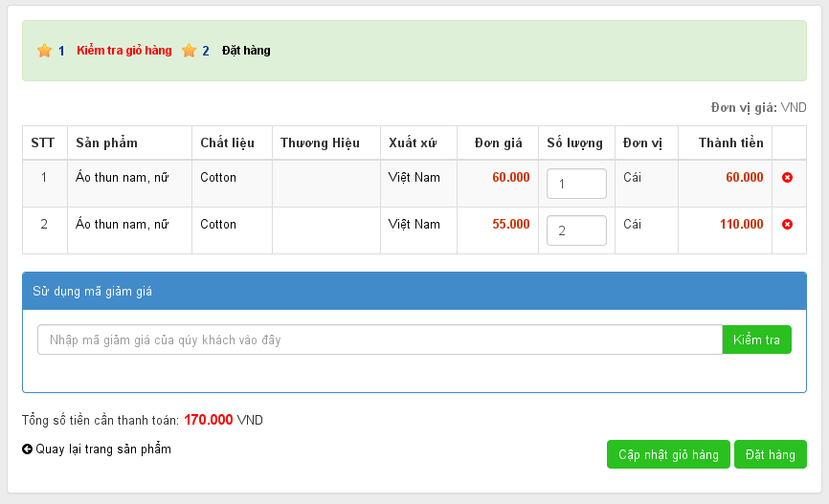Click second row product Áo thun nam, nữ
Viewport: 829px width, 504px height.
[123, 225]
